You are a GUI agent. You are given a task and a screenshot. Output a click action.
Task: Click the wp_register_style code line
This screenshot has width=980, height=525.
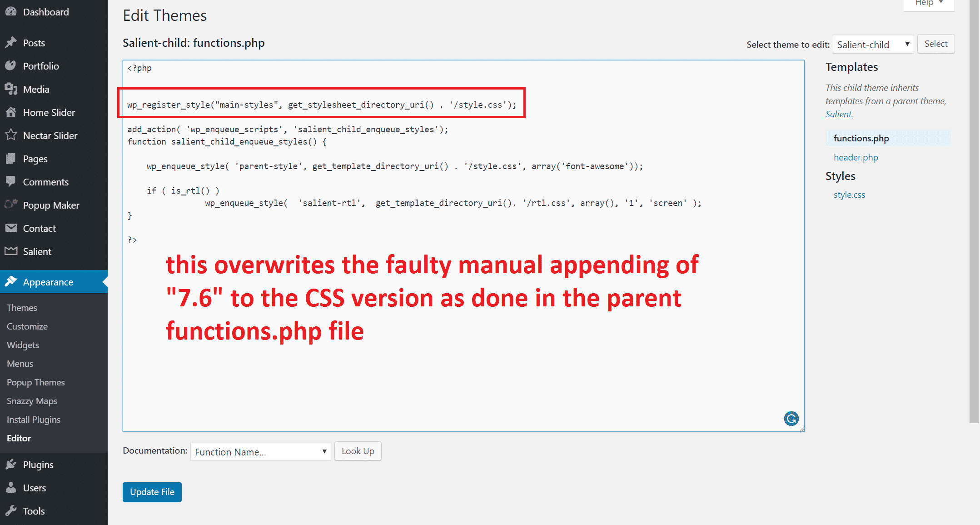click(322, 105)
